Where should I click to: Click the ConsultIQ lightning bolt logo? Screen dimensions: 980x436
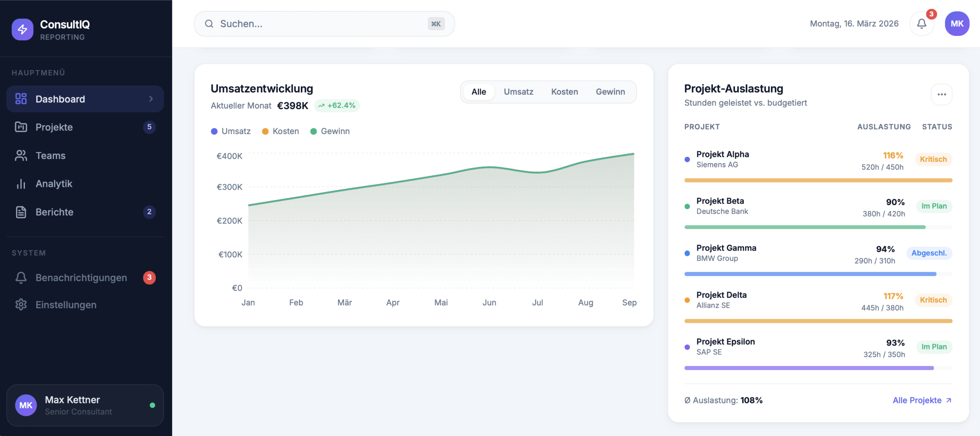coord(23,30)
